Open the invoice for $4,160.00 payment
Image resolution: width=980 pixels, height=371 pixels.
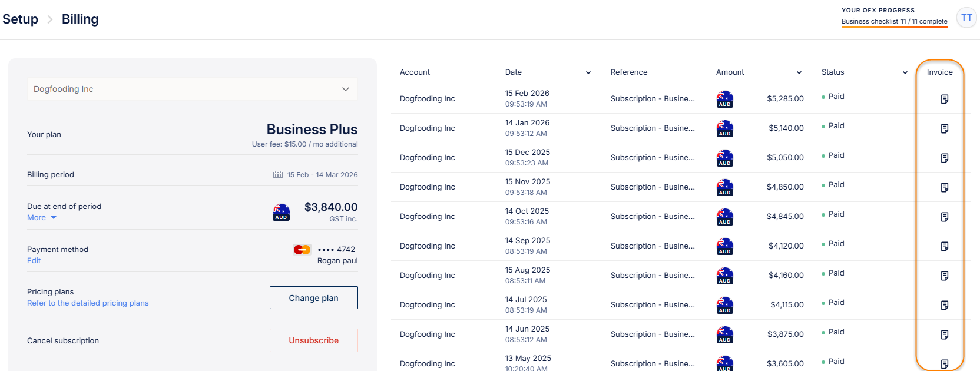tap(944, 276)
